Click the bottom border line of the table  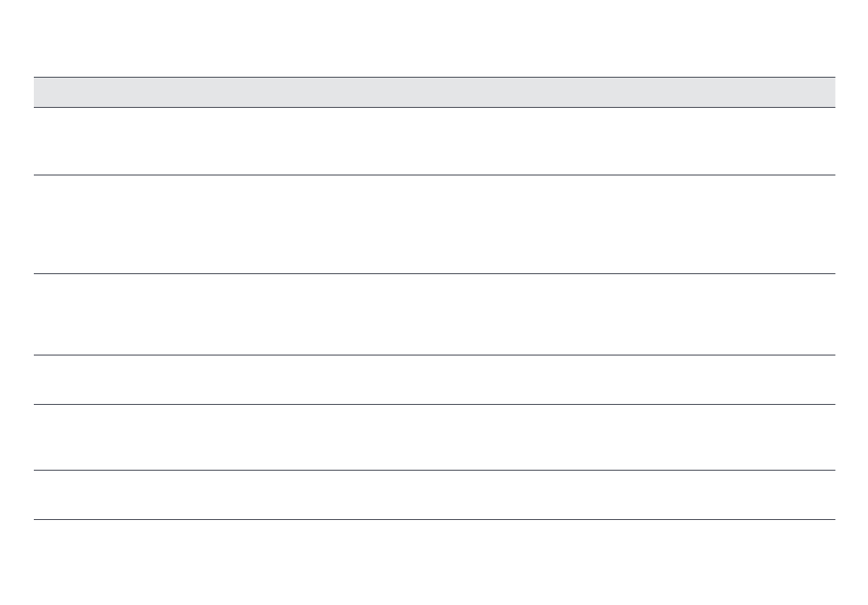pos(434,520)
